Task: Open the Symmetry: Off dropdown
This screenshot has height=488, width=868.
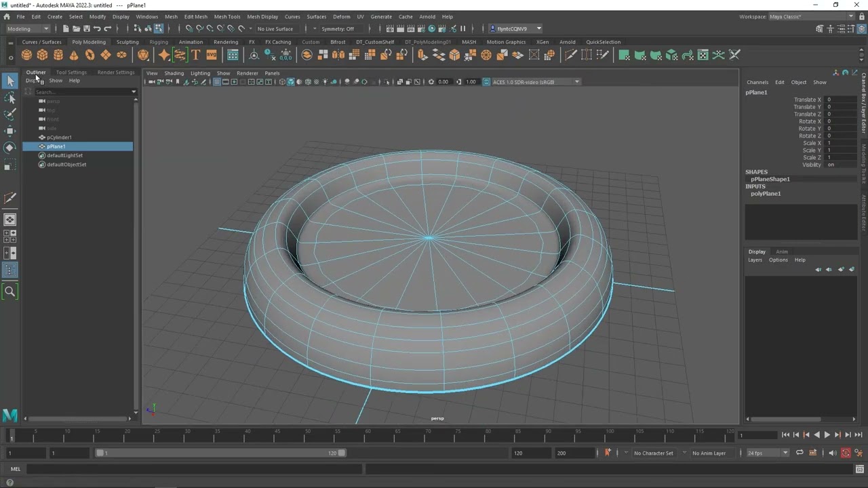Action: tap(338, 28)
